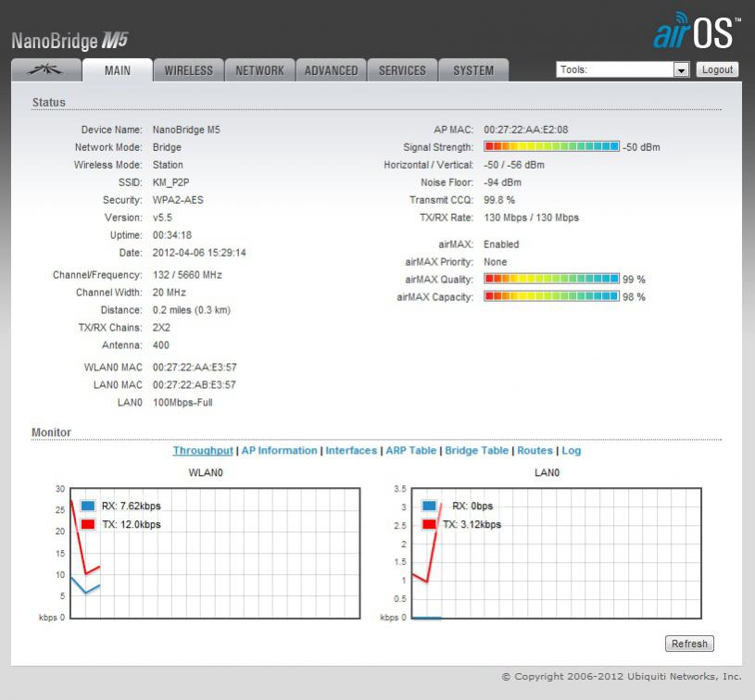The height and width of the screenshot is (700, 755).
Task: Click the Channel/Frequency value 132 / 5660 MHz
Action: click(x=187, y=275)
